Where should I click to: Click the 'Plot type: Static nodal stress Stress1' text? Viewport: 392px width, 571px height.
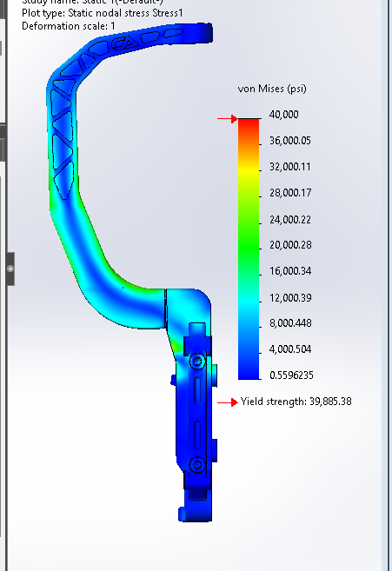pyautogui.click(x=103, y=13)
